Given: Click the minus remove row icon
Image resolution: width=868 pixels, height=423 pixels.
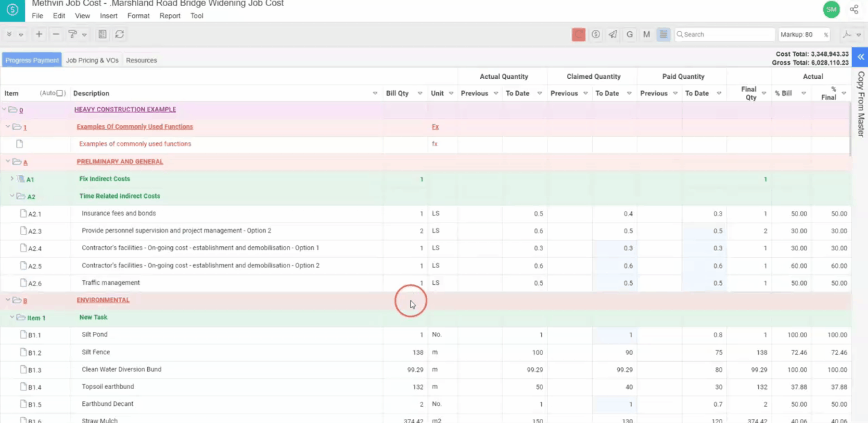Looking at the screenshot, I should 56,34.
